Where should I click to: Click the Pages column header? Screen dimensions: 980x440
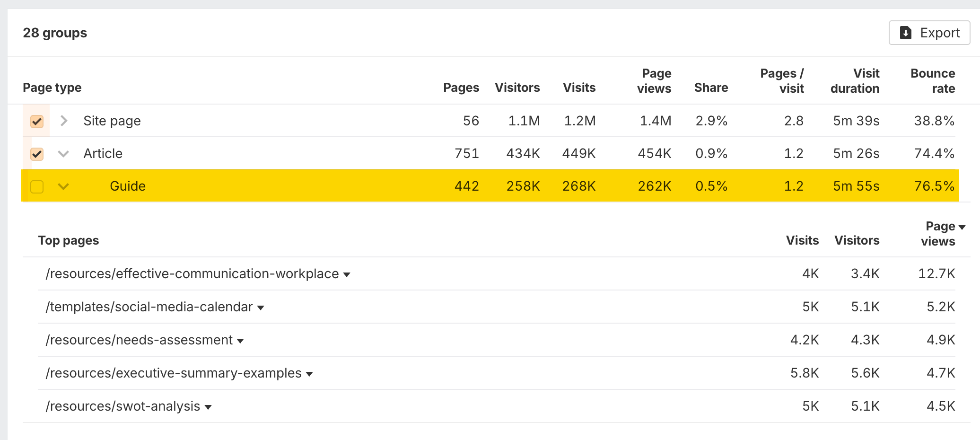pos(461,88)
